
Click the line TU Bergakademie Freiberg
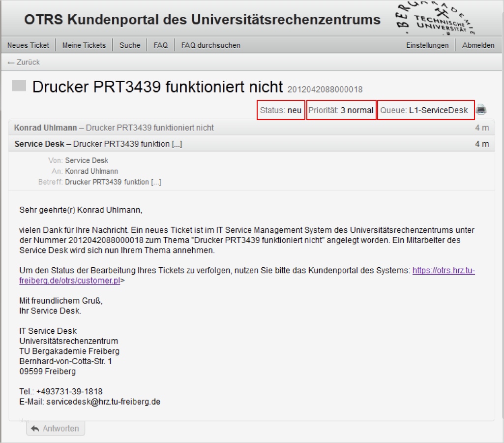(69, 351)
